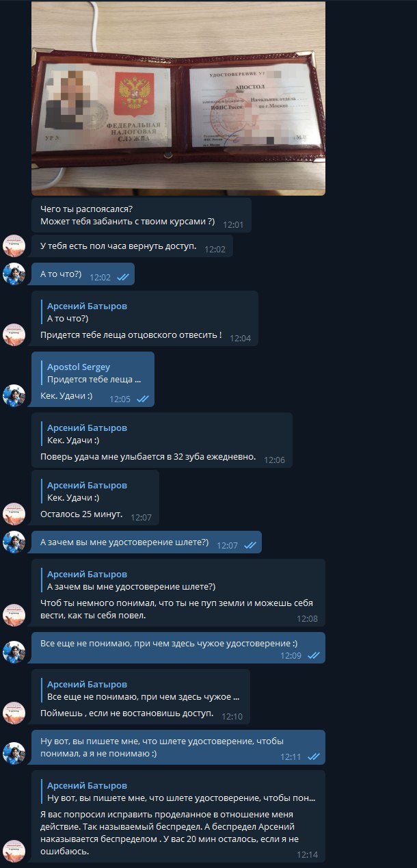Click double-check read mark on 12:05 message
This screenshot has width=417, height=868.
tap(143, 398)
